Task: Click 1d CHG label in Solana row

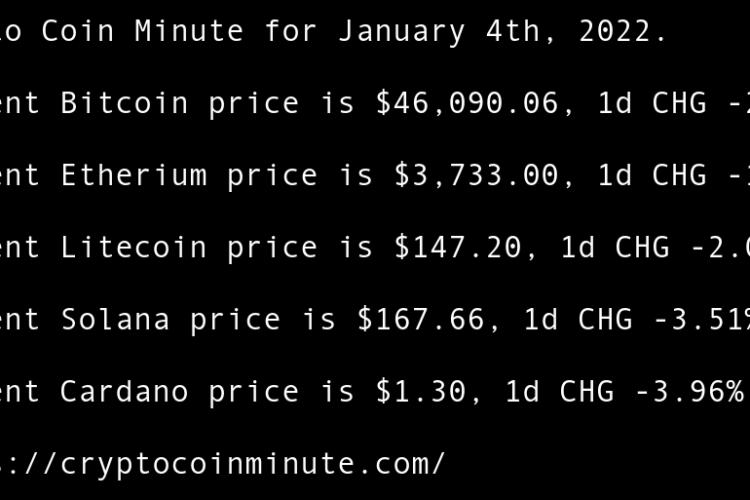Action: tap(578, 319)
